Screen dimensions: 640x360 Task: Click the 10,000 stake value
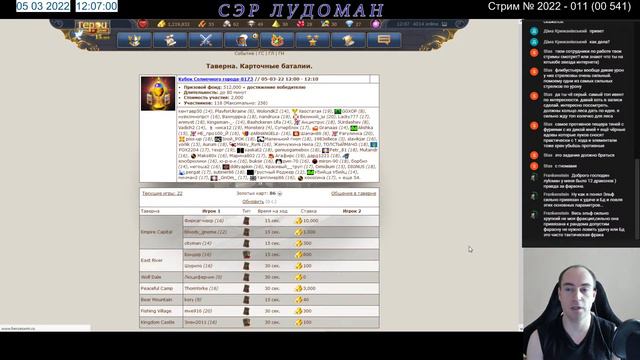(311, 221)
